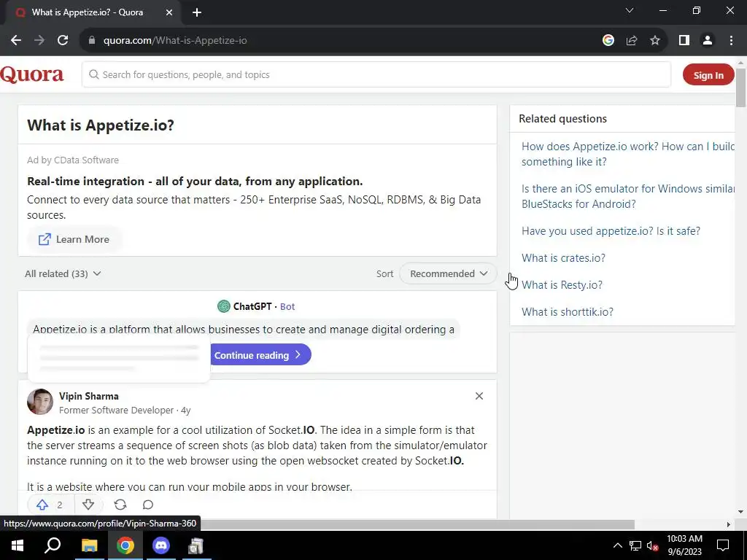This screenshot has height=560, width=747.
Task: Open a new browser tab
Action: tap(197, 13)
